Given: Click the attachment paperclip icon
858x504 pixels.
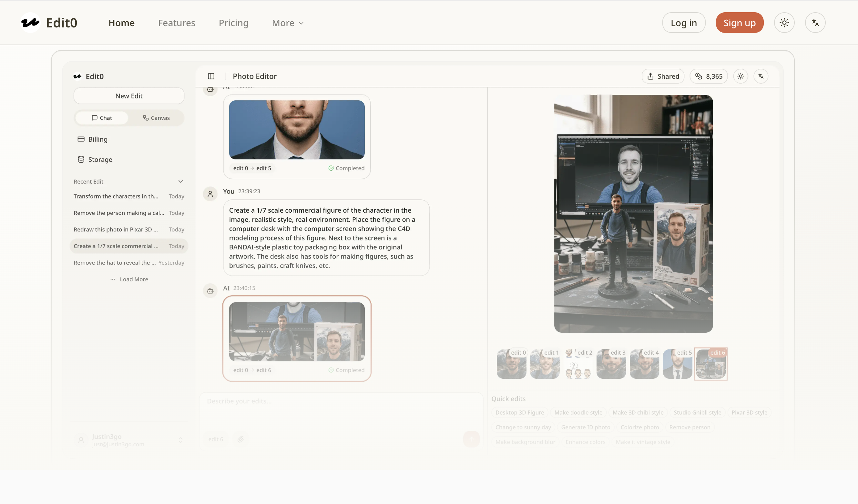Looking at the screenshot, I should 241,439.
